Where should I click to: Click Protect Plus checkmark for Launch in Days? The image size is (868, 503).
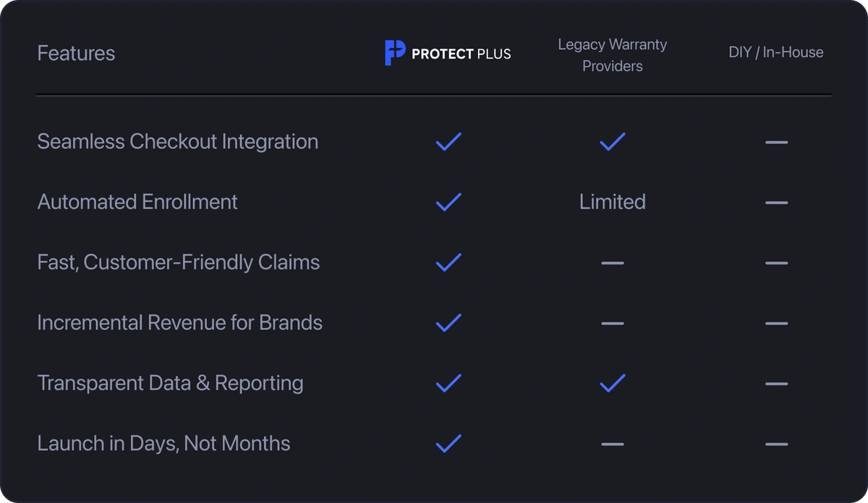click(x=448, y=443)
